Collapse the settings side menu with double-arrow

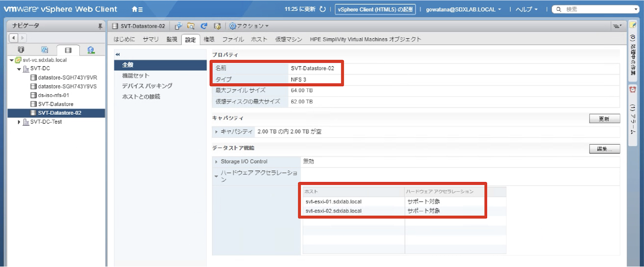click(x=118, y=54)
